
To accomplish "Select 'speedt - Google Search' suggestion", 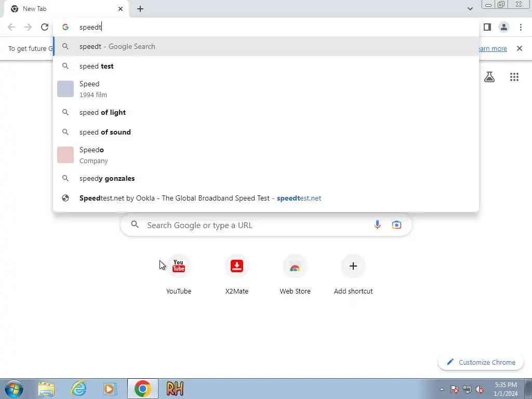I will click(x=266, y=46).
